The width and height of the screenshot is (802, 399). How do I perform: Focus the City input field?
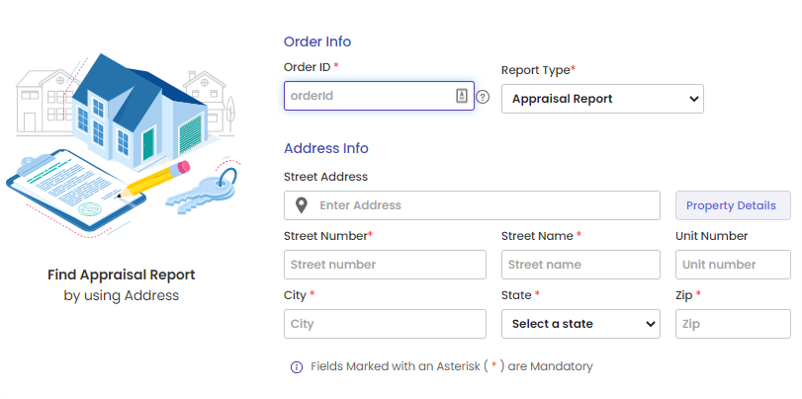click(x=385, y=324)
